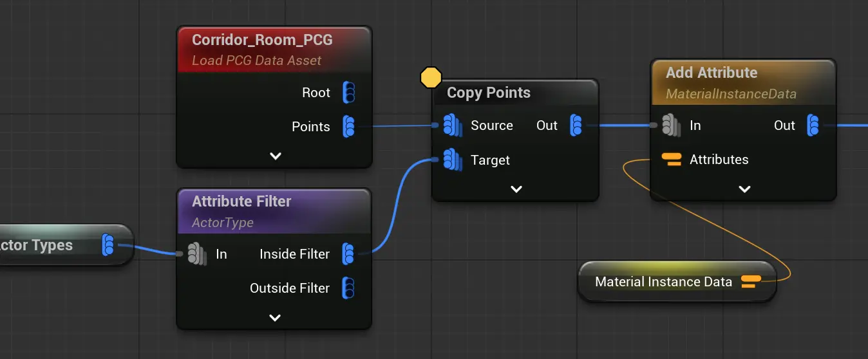Click the Points output pin icon
The height and width of the screenshot is (359, 868).
pos(348,126)
